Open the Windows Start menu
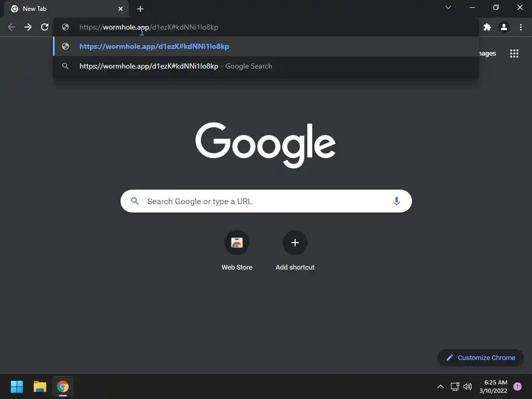The image size is (532, 399). pyautogui.click(x=17, y=387)
